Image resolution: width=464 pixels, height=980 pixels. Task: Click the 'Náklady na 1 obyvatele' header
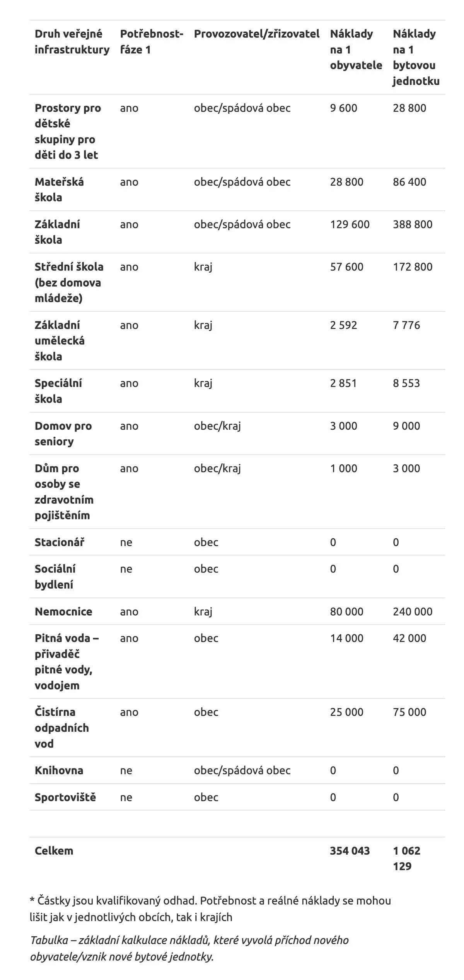(x=356, y=50)
